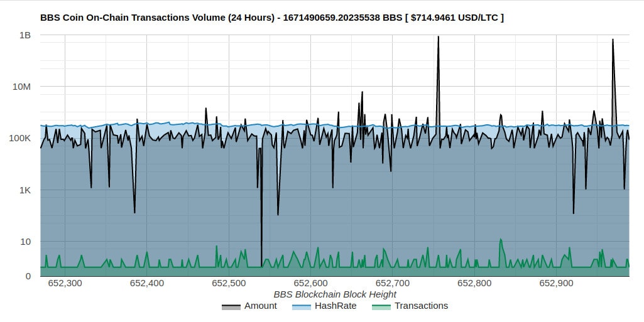Click the 652,500 x-axis tick label
The width and height of the screenshot is (644, 322).
(x=229, y=283)
